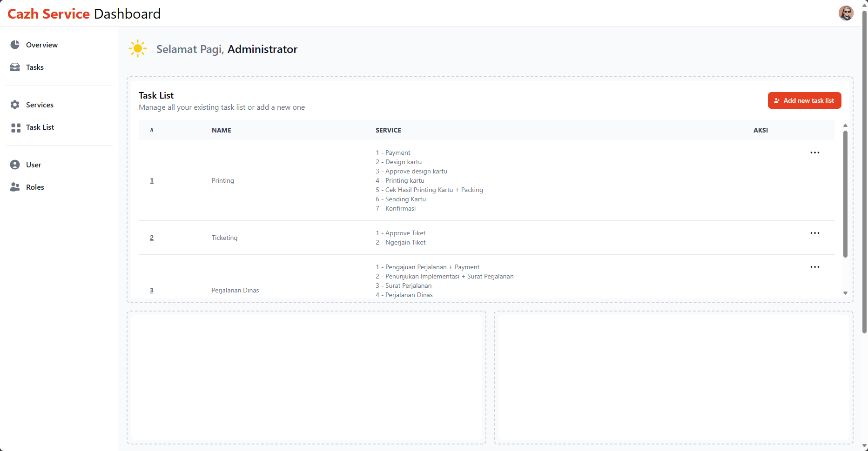868x451 pixels.
Task: Click row number 2 link
Action: 152,238
